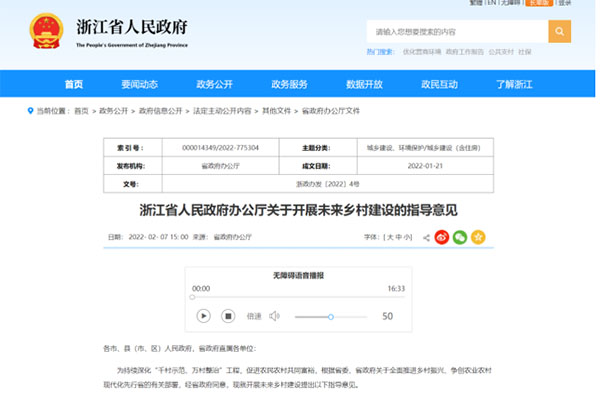Click the 00:00 elapsed time label

(201, 288)
